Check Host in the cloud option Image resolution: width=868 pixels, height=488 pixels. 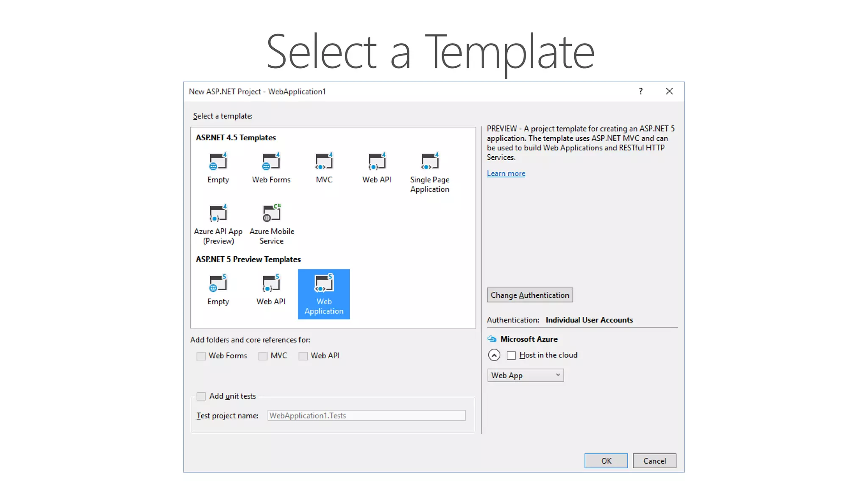(512, 355)
